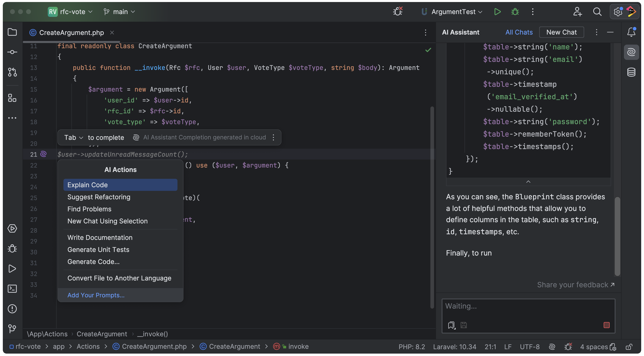Image resolution: width=644 pixels, height=356 pixels.
Task: Open the Terminal tool window
Action: (12, 289)
